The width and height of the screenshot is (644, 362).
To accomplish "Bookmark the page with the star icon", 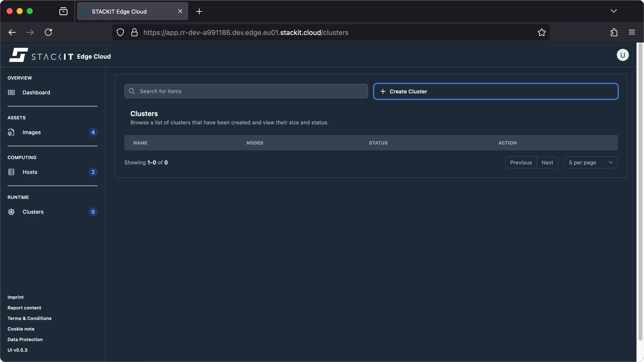I will pyautogui.click(x=542, y=32).
